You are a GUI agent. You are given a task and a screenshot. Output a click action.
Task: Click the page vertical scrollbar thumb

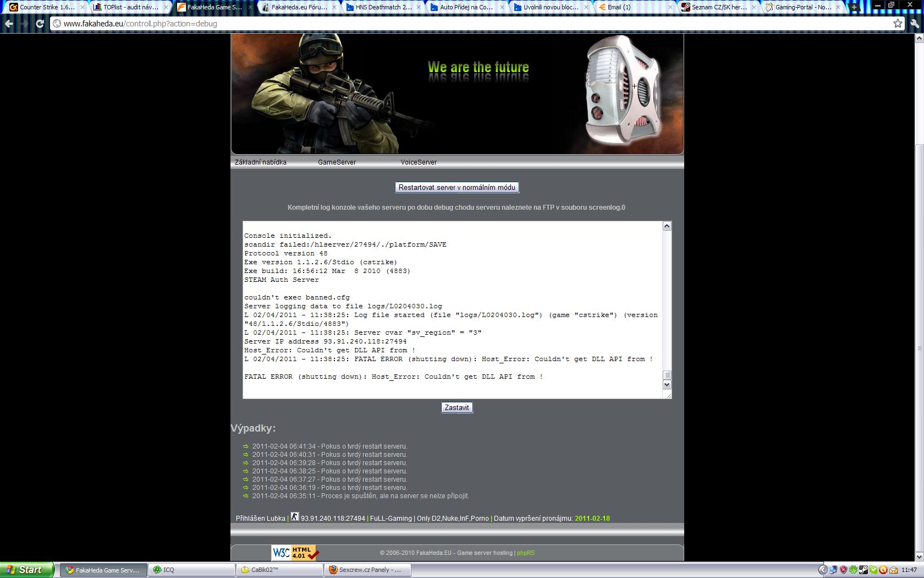pos(919,348)
